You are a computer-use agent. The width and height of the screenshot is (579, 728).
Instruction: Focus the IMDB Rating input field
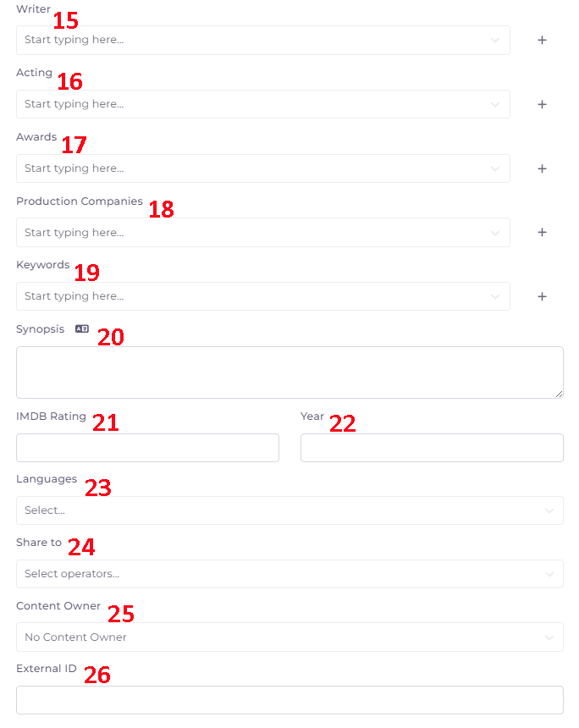pos(147,448)
